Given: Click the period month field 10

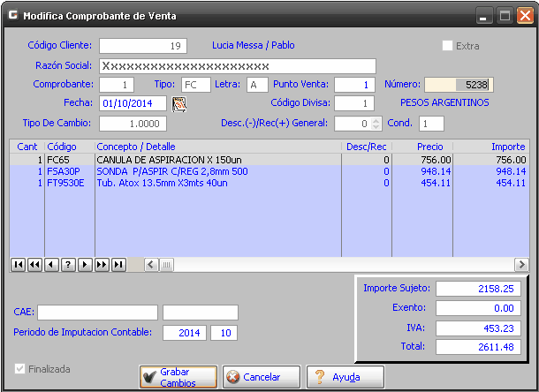Looking at the screenshot, I should (224, 333).
